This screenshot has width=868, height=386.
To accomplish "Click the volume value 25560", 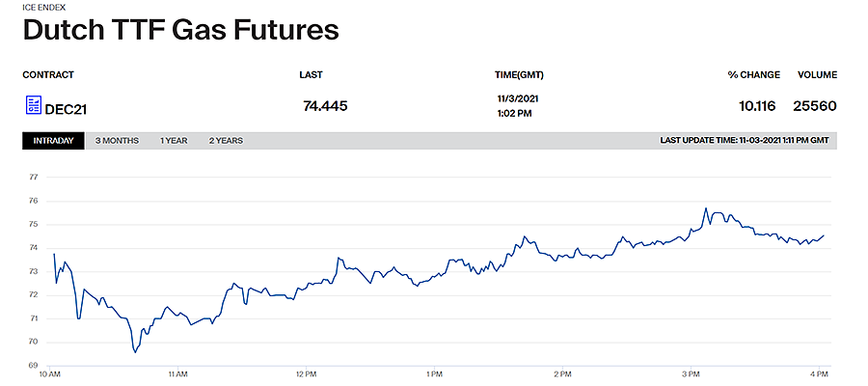I will pos(814,106).
